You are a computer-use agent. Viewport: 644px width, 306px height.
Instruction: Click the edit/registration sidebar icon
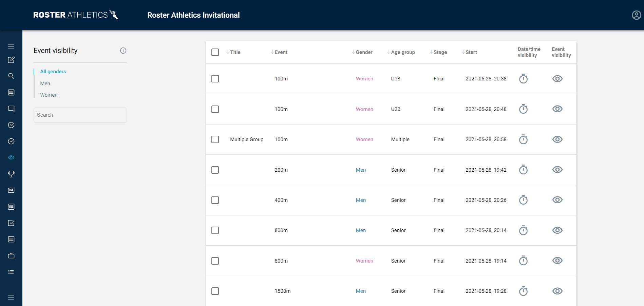pos(11,60)
